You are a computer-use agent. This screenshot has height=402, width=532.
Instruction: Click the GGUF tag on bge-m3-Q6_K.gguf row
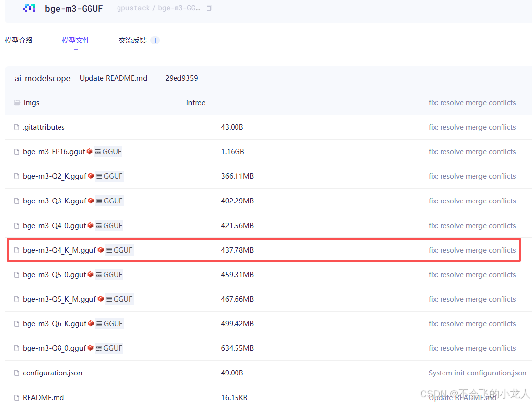(x=109, y=324)
